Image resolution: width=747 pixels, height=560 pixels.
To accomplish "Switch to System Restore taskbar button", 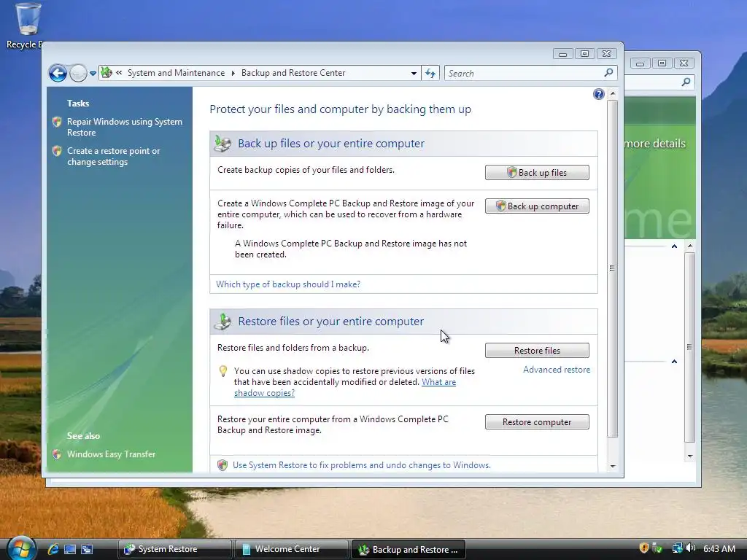I will pyautogui.click(x=175, y=549).
